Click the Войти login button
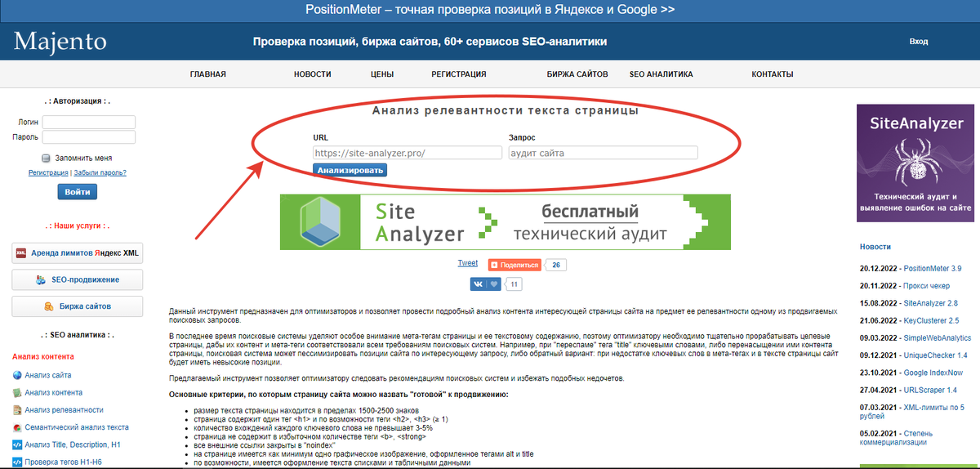The width and height of the screenshot is (980, 469). [78, 192]
